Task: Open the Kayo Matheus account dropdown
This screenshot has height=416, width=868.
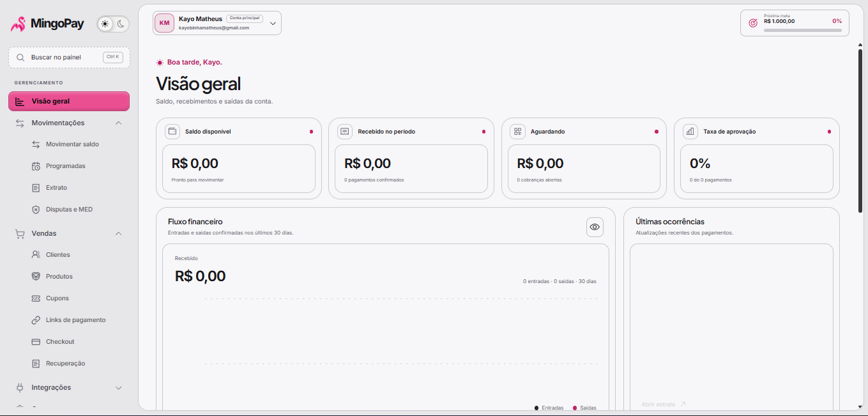Action: tap(217, 23)
